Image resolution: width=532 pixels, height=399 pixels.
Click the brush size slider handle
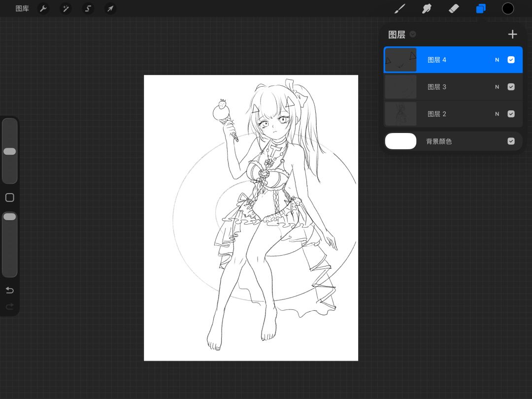click(x=9, y=151)
